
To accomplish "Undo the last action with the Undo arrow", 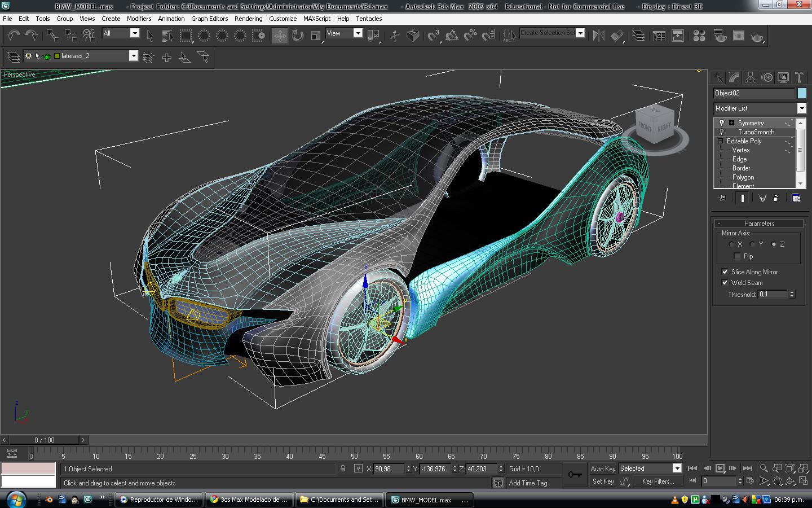I will pyautogui.click(x=13, y=36).
